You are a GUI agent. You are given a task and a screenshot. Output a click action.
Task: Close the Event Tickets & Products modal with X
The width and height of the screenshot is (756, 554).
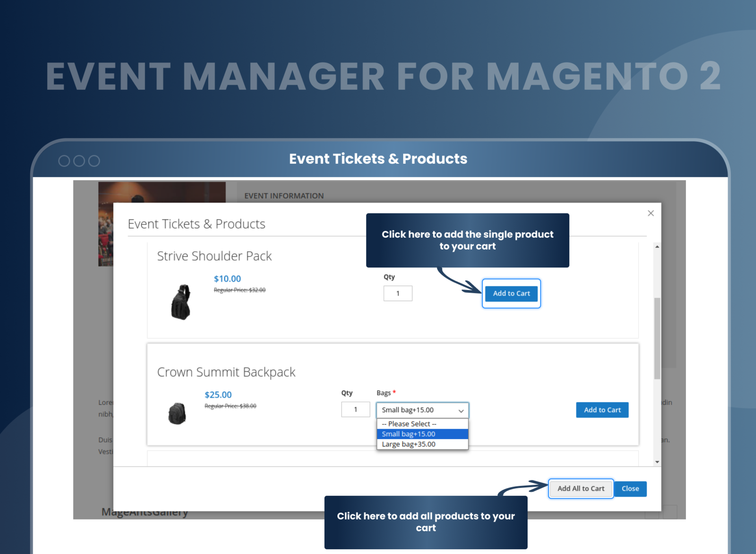pyautogui.click(x=651, y=213)
